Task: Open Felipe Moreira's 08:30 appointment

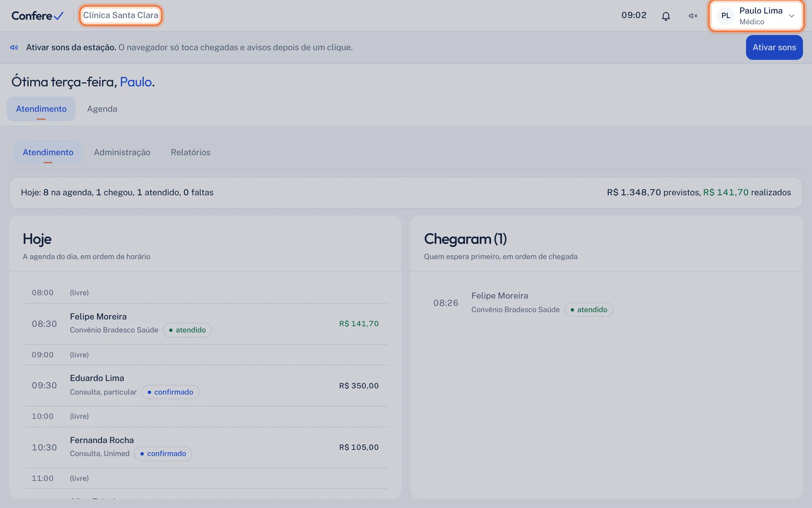Action: (x=205, y=324)
